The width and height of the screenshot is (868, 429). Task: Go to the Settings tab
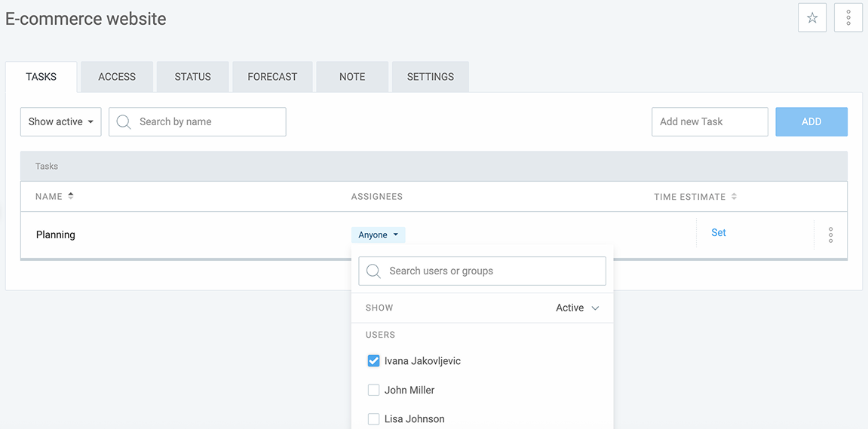430,77
